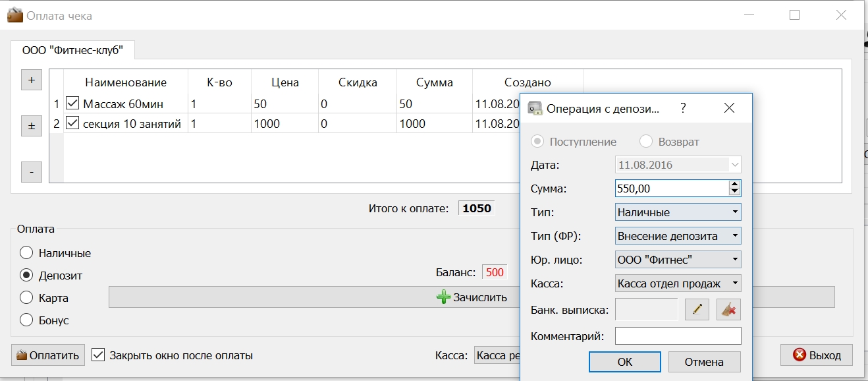
Task: Select Депозит payment radio button
Action: pyautogui.click(x=26, y=276)
